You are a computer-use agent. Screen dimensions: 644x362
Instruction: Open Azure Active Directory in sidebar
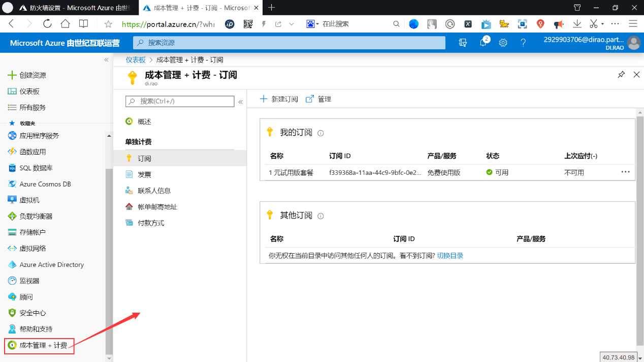tap(51, 264)
